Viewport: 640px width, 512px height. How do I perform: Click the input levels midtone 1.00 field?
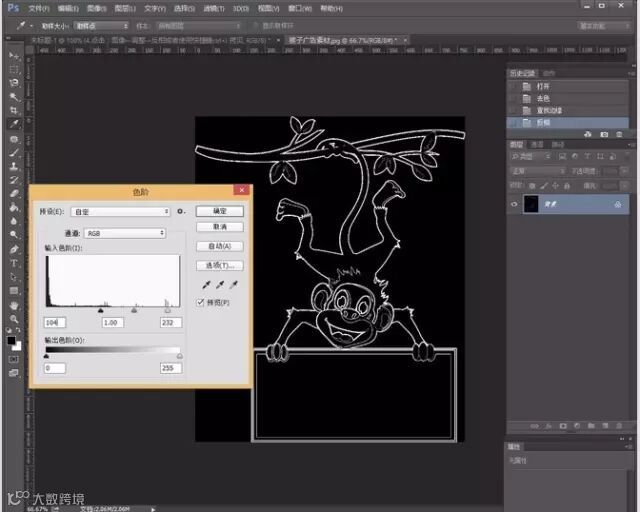pos(112,322)
